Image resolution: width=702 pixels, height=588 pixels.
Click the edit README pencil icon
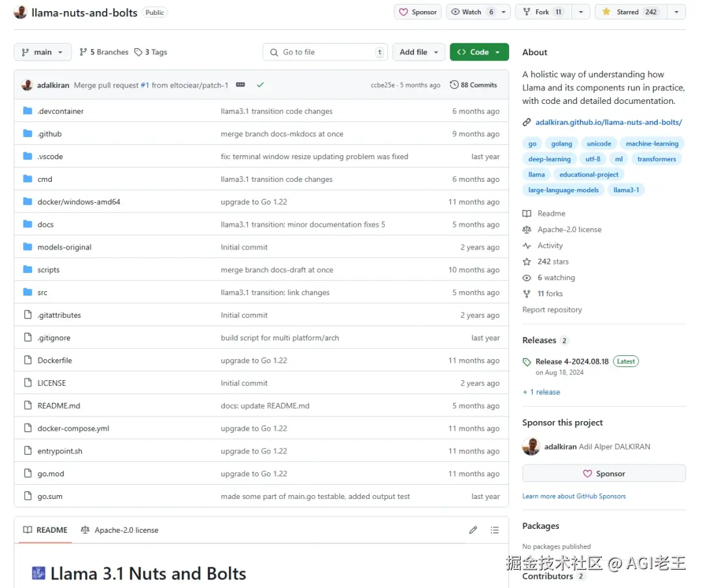473,530
